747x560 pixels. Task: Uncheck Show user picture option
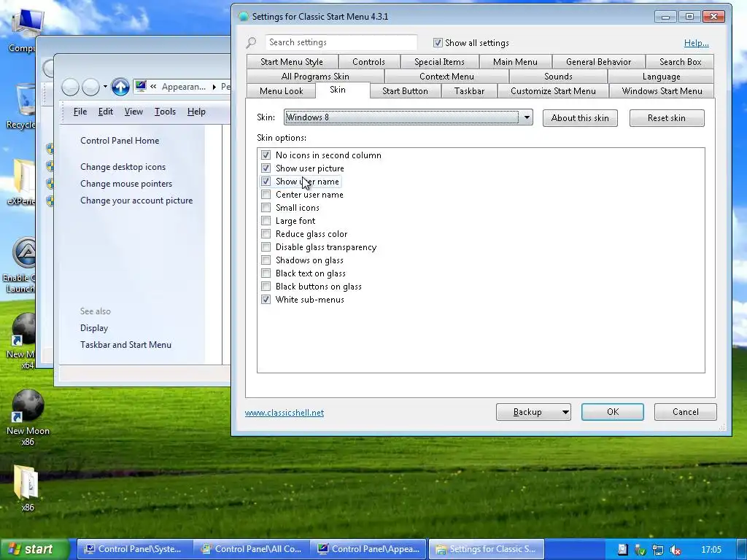(x=266, y=168)
